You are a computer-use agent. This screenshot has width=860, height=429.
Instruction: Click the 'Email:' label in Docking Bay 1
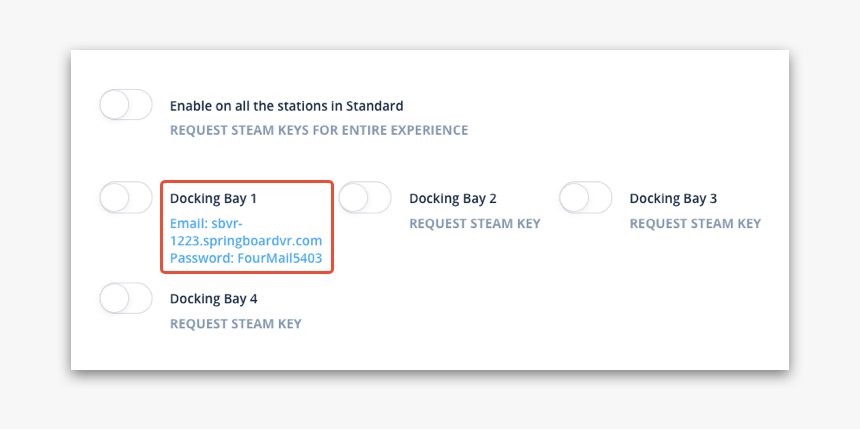click(x=189, y=224)
